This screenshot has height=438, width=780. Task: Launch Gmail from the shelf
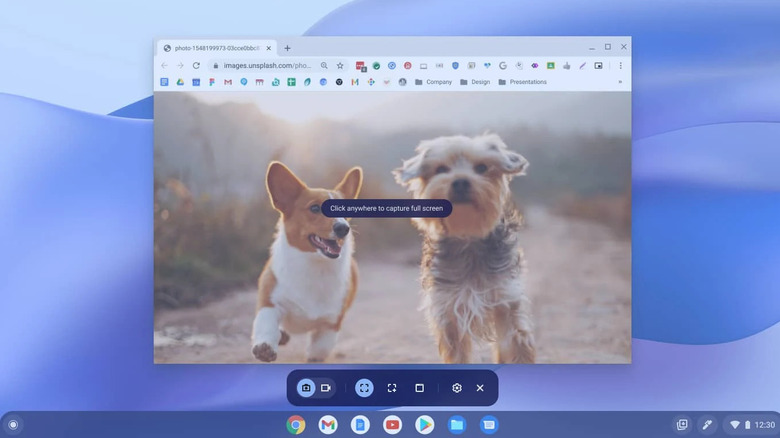coord(328,425)
